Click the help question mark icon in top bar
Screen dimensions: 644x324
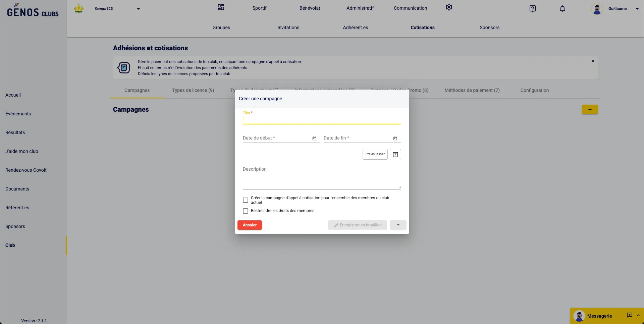(532, 9)
